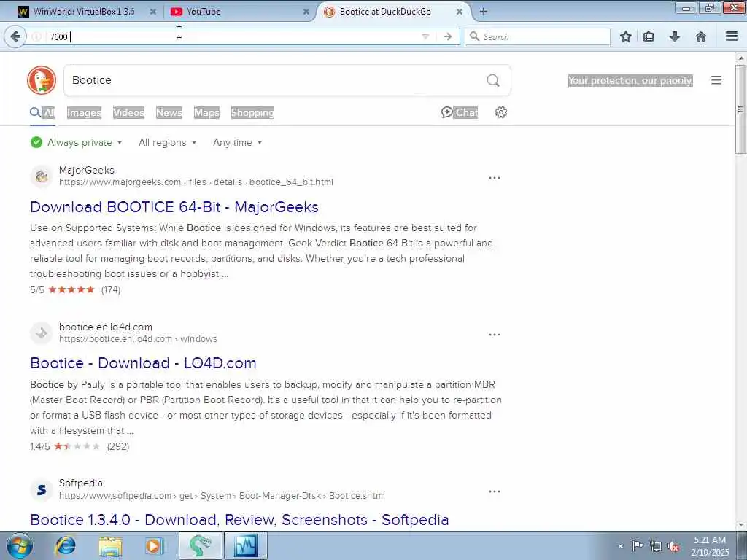Image resolution: width=747 pixels, height=560 pixels.
Task: Open Download BOOTICE 64-Bit - MajorGeeks link
Action: coord(174,207)
